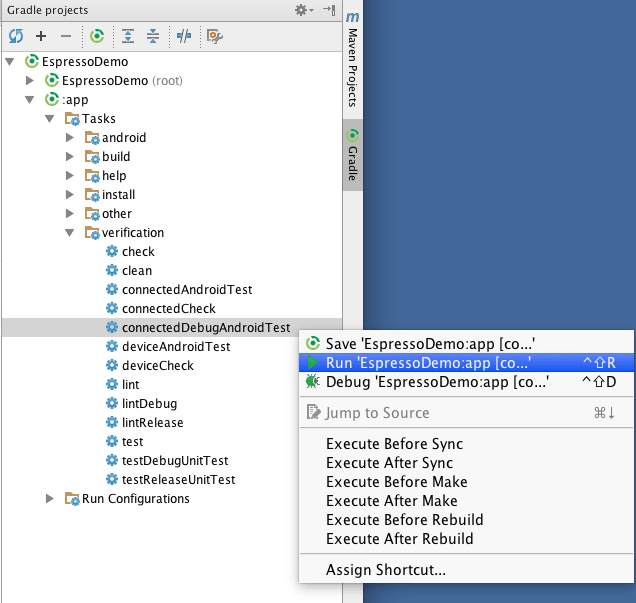Open Gradle settings wrench icon
The width and height of the screenshot is (636, 603).
(x=215, y=36)
